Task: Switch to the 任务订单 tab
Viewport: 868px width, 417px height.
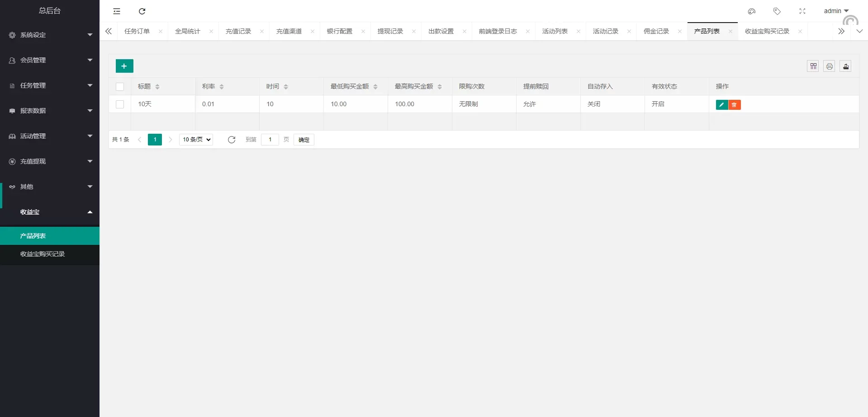Action: click(x=137, y=31)
